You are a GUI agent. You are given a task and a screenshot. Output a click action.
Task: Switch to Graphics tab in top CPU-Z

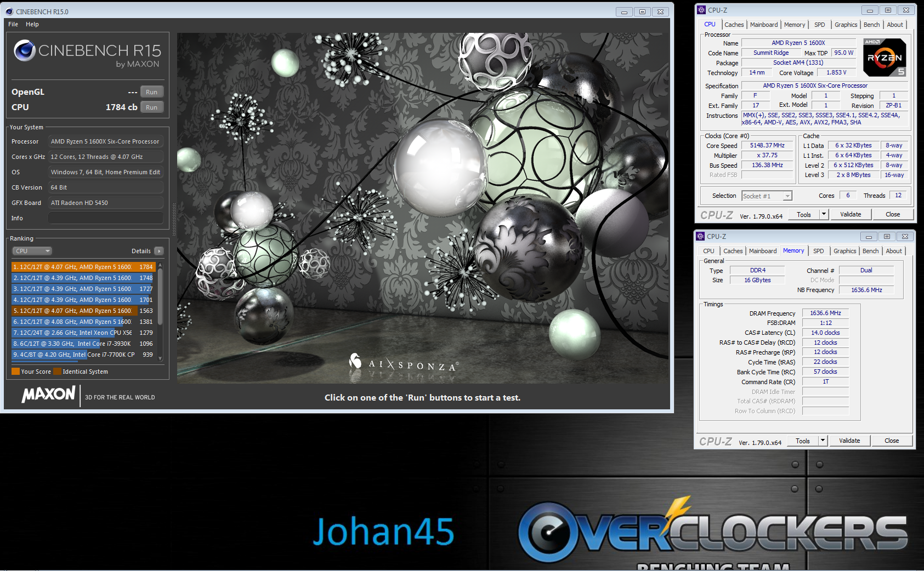846,25
